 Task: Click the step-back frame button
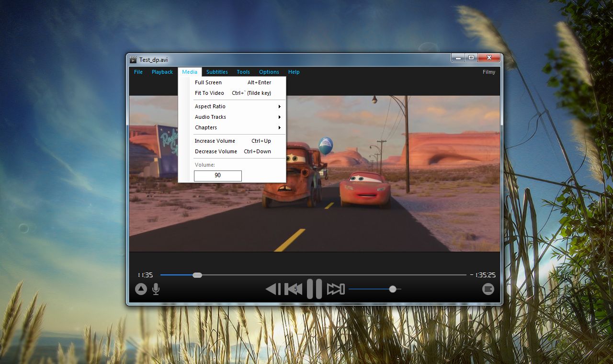pos(273,289)
